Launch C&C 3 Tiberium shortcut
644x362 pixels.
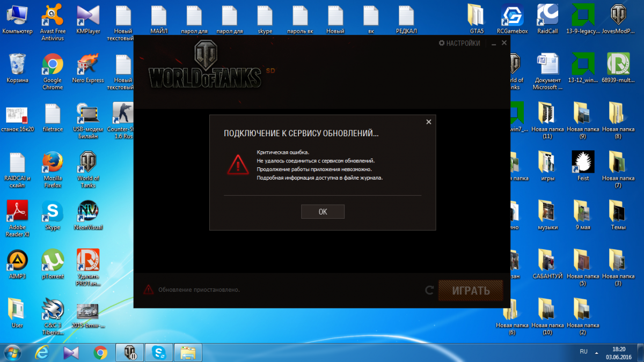click(53, 316)
